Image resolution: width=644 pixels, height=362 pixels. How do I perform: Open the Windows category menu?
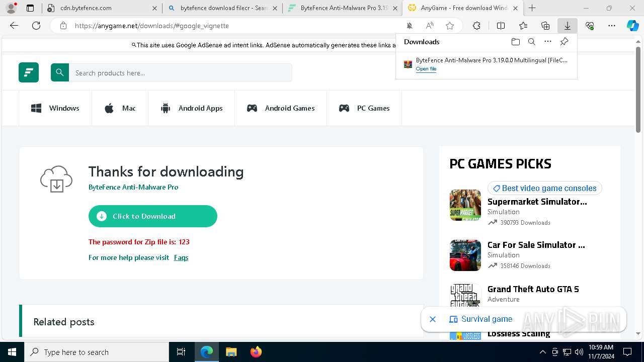pyautogui.click(x=55, y=108)
